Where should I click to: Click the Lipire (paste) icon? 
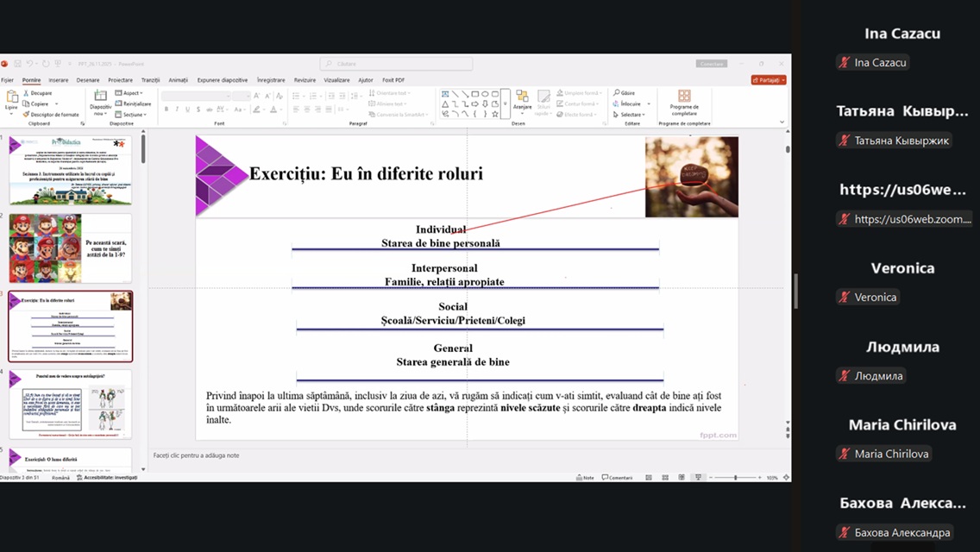point(11,97)
